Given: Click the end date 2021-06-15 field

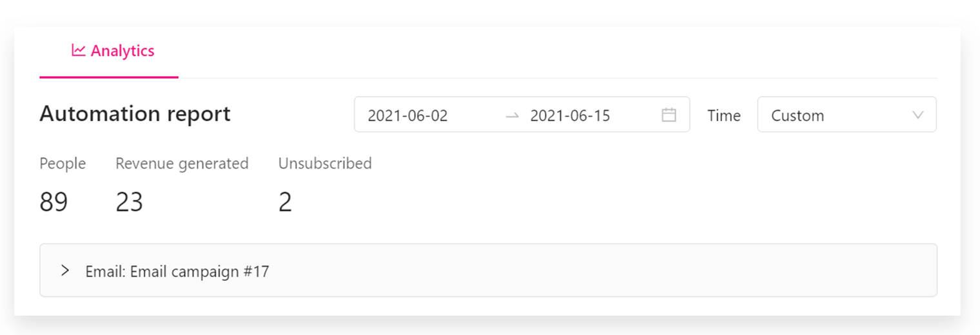Looking at the screenshot, I should (x=570, y=116).
